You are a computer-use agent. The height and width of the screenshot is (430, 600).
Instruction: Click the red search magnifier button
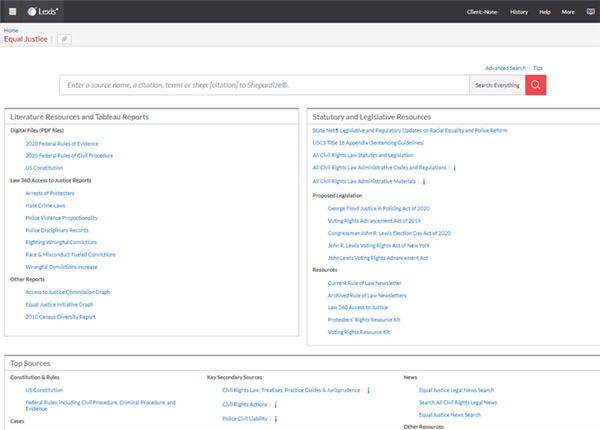click(x=535, y=85)
